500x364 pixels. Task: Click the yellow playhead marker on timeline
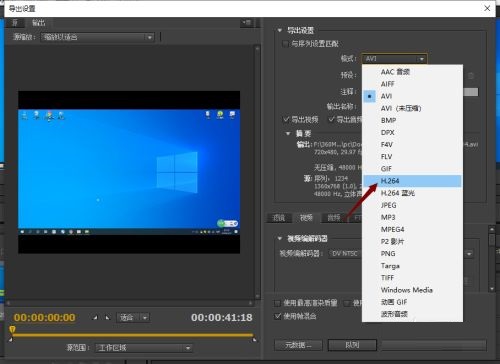pos(12,330)
